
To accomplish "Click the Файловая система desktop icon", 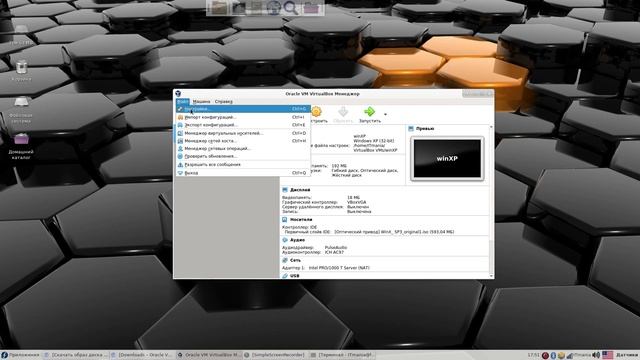I will pos(21,102).
